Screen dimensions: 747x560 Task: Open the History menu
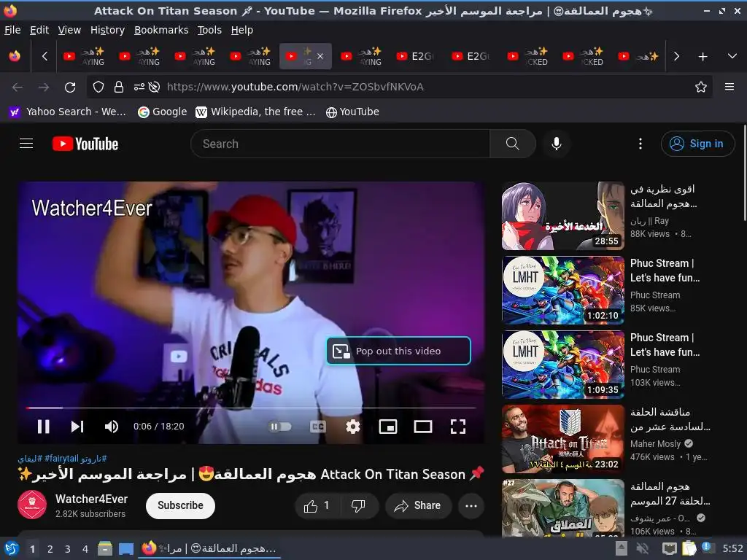coord(107,30)
